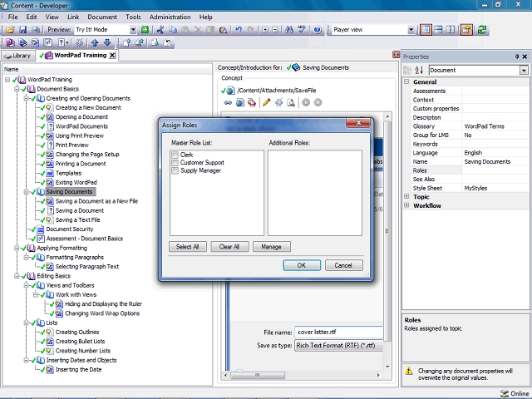Check the Supply Manager role checkbox

click(x=175, y=170)
